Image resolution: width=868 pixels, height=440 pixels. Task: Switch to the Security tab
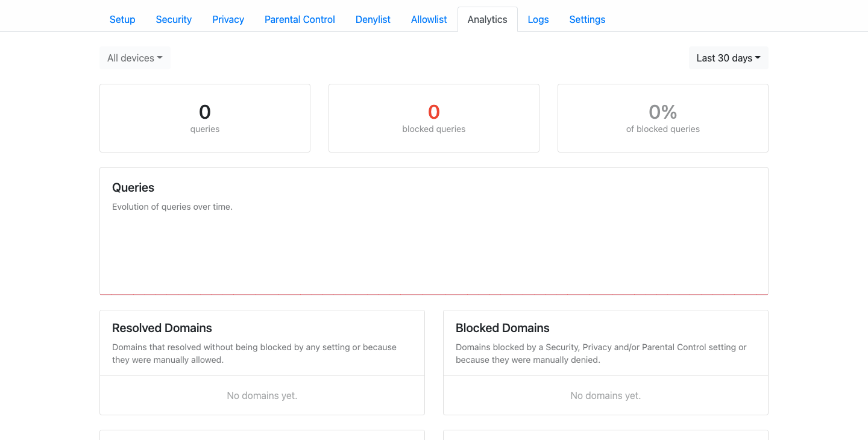(174, 19)
